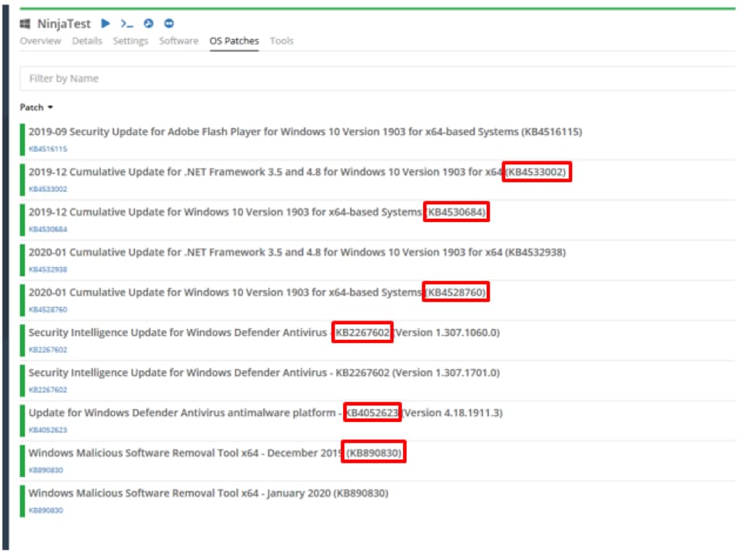Click the Filter by Name field
This screenshot has height=554, width=756.
point(376,78)
